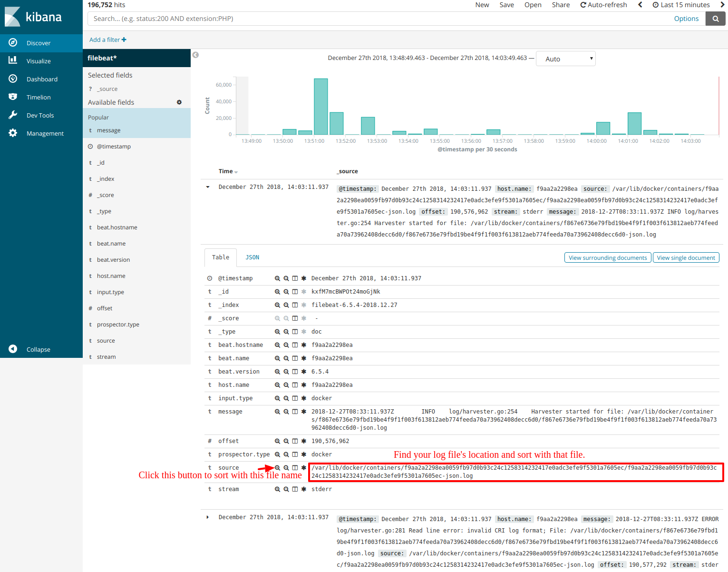Click Add a filter link
Viewport: 728px width, 572px height.
[x=108, y=40]
